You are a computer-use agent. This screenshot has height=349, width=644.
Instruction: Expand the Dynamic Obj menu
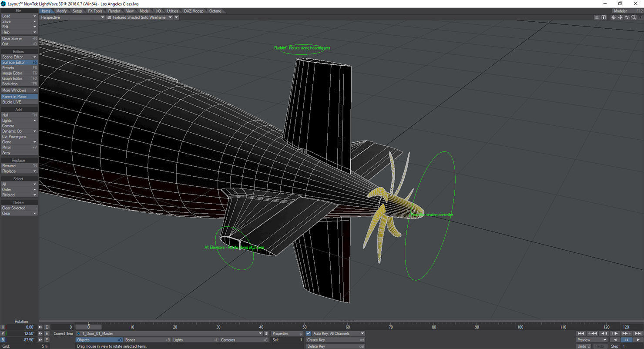coord(19,131)
